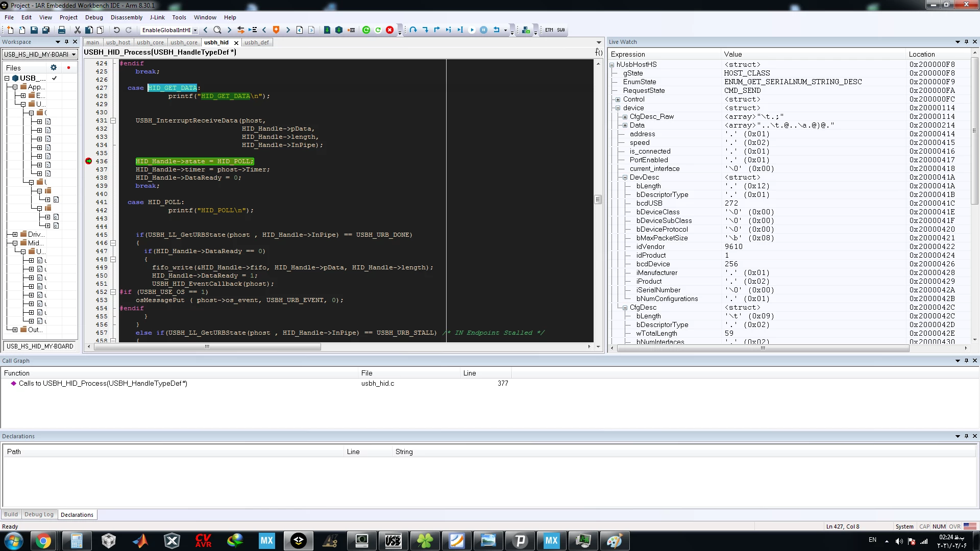The width and height of the screenshot is (980, 551).
Task: Switch to the Debug Log tab
Action: click(39, 514)
